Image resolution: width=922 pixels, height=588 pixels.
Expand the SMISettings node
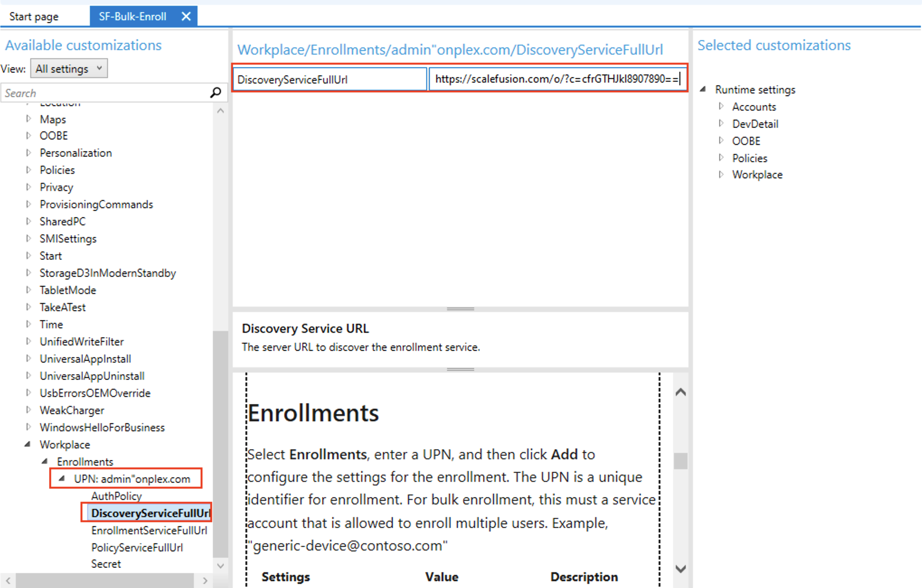pos(28,238)
